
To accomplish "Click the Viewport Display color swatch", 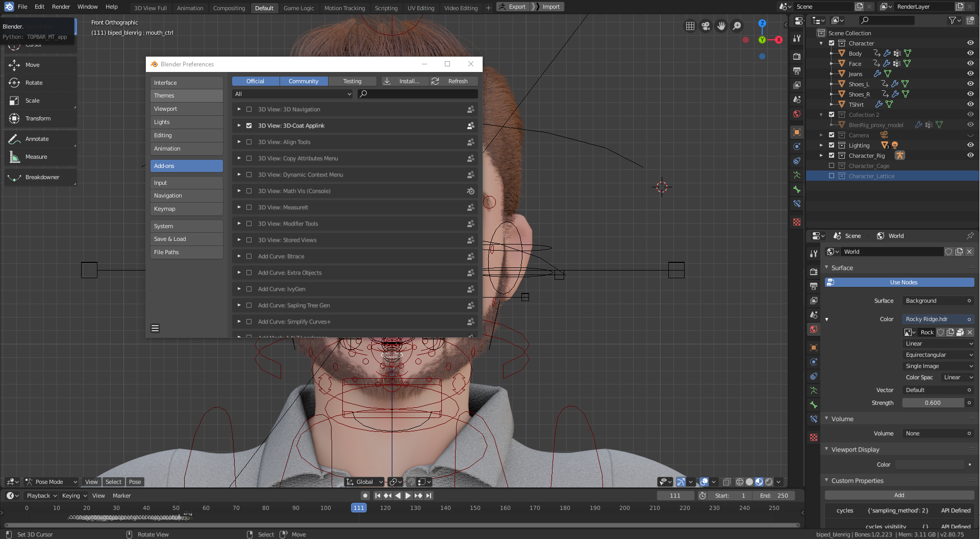I will pyautogui.click(x=929, y=464).
